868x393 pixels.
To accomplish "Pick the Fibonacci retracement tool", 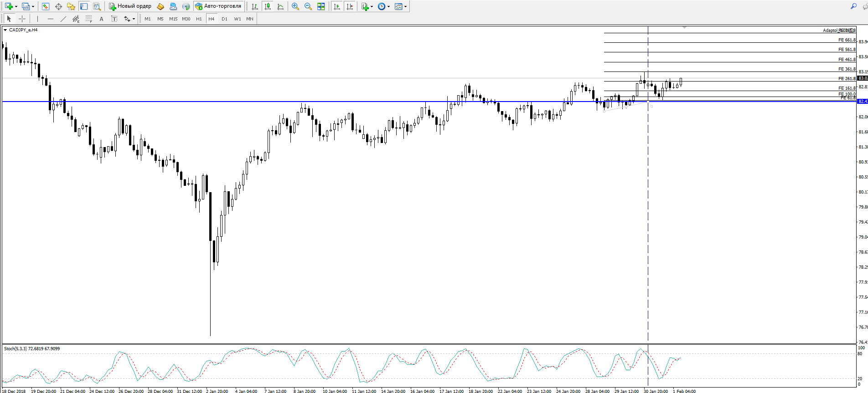I will click(88, 19).
